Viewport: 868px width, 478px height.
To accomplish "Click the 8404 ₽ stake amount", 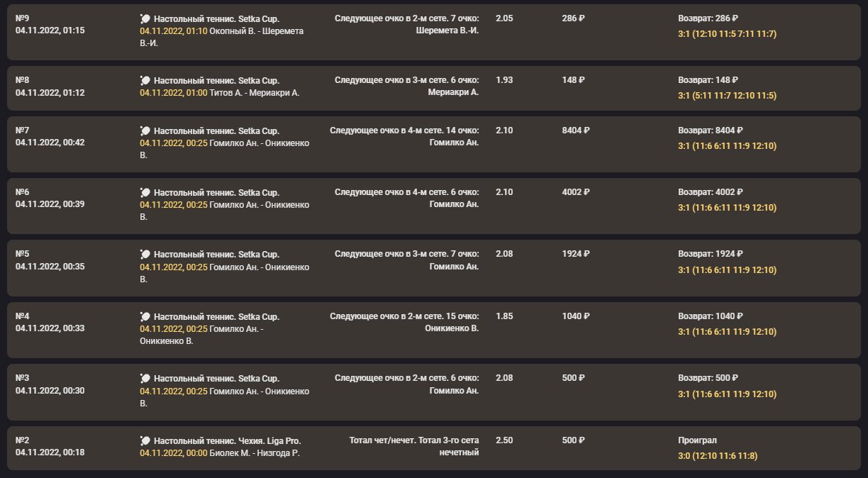I will (x=576, y=130).
